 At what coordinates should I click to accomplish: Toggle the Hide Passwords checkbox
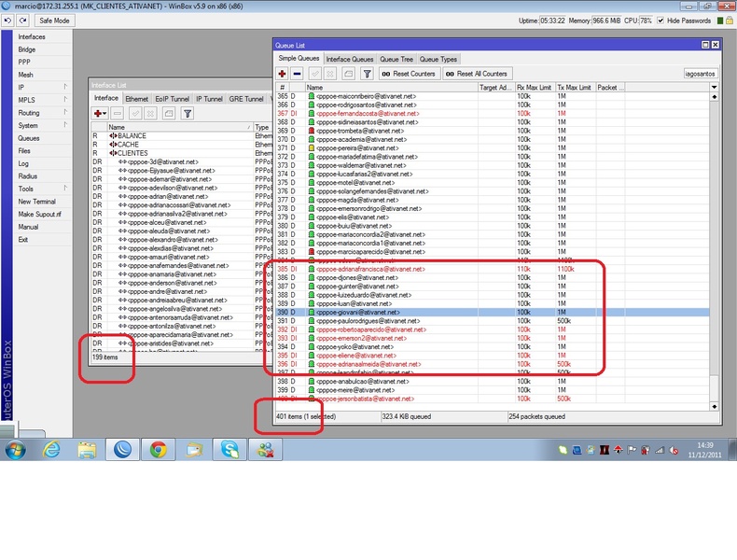coord(662,20)
